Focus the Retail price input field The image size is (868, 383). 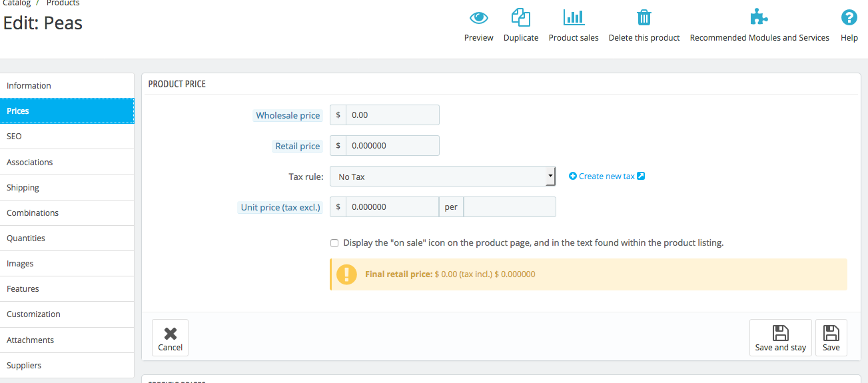pyautogui.click(x=392, y=146)
